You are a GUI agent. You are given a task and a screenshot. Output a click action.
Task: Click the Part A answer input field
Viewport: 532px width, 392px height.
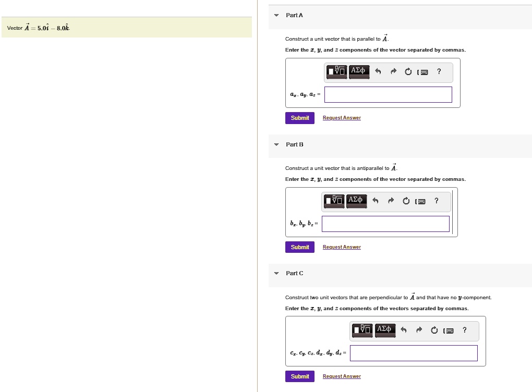pos(388,95)
